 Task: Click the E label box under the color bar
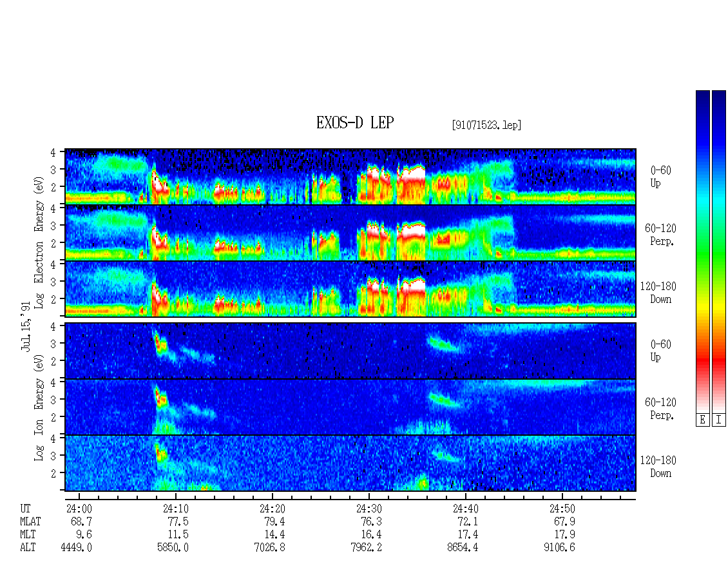click(x=702, y=420)
